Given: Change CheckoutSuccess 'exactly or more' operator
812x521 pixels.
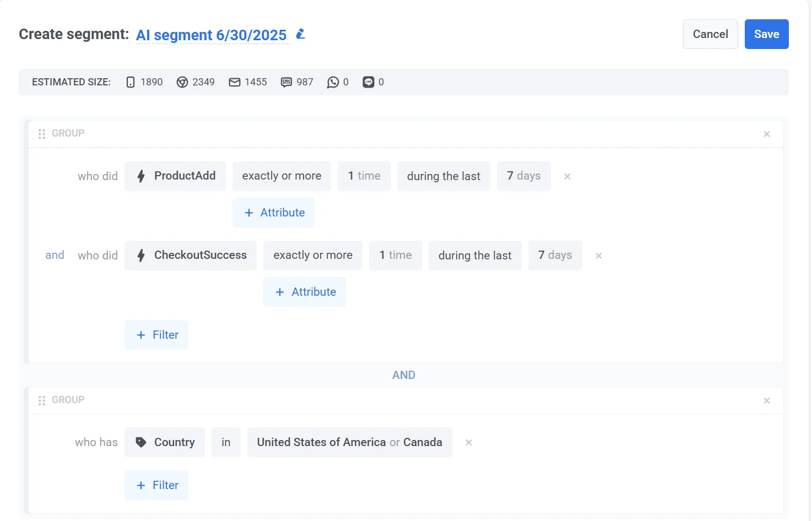Looking at the screenshot, I should coord(312,256).
